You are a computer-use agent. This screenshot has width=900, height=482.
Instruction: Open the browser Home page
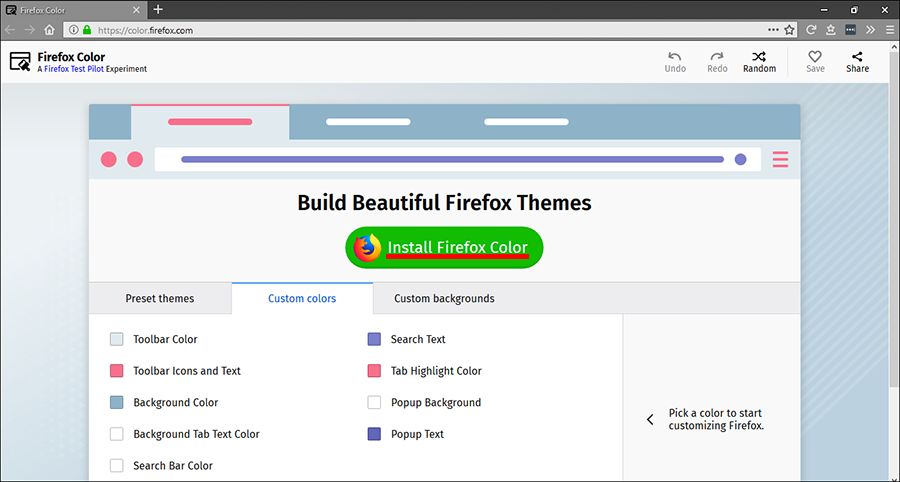[49, 30]
